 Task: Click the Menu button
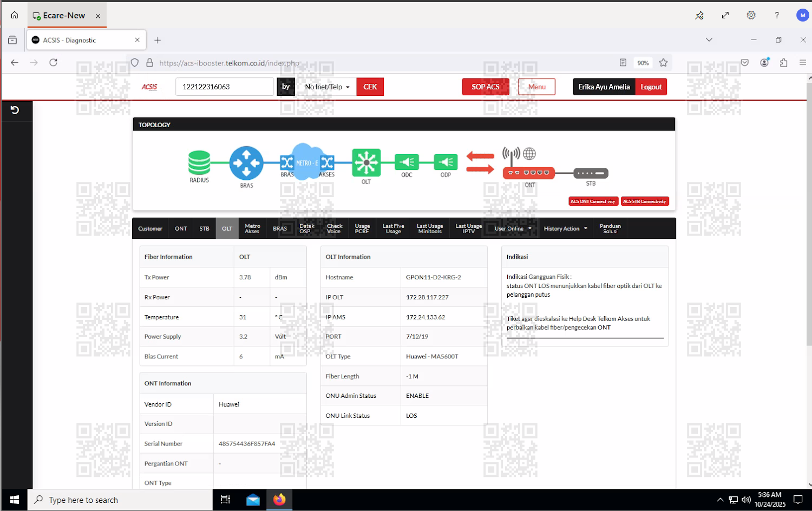536,87
